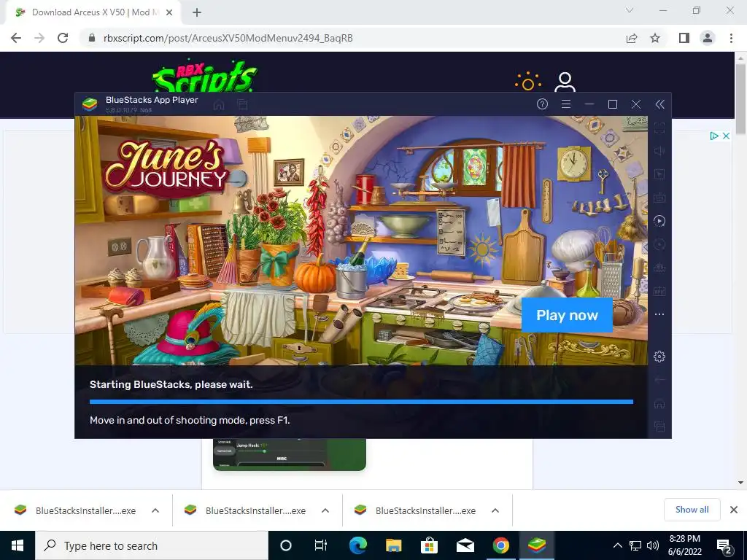Click the circular play macro icon in sidebar

click(x=659, y=221)
